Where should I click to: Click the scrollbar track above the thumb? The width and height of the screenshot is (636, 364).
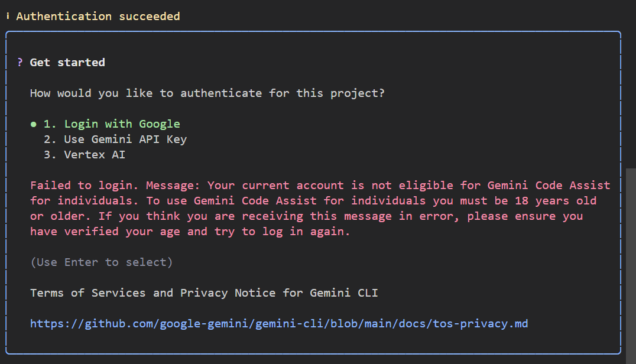[x=631, y=89]
